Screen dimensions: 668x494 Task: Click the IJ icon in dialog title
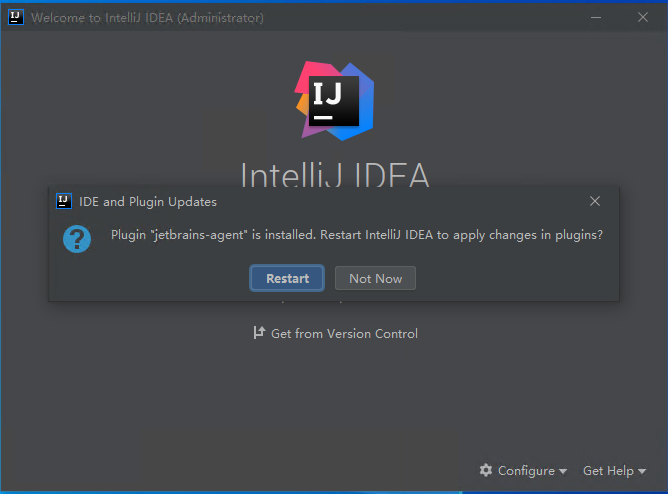pos(64,201)
